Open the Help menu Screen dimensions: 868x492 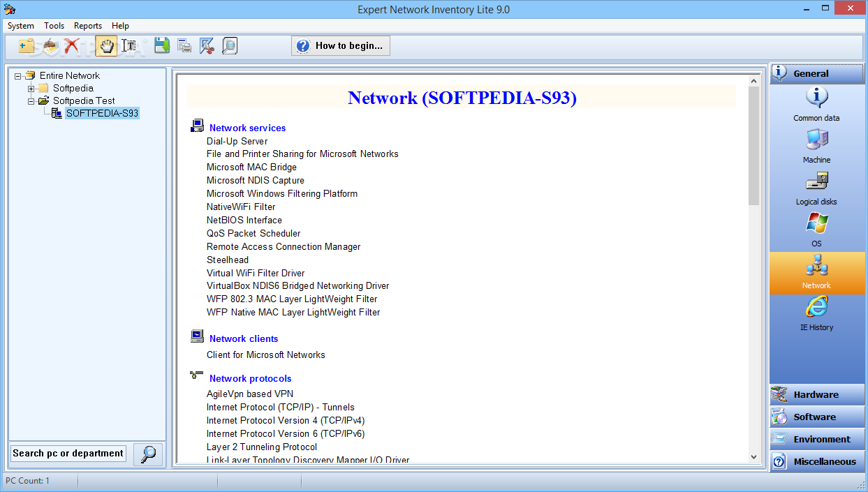[x=120, y=26]
